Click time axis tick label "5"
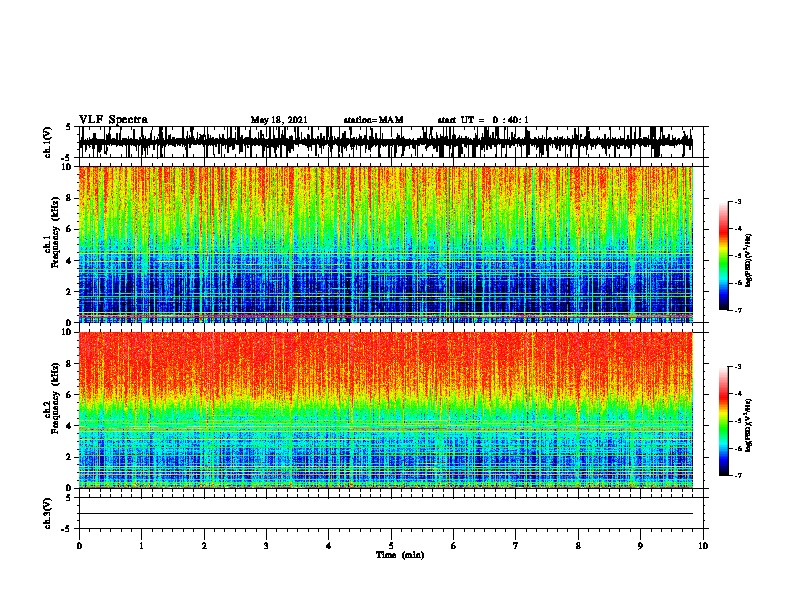The image size is (792, 612). pyautogui.click(x=391, y=546)
